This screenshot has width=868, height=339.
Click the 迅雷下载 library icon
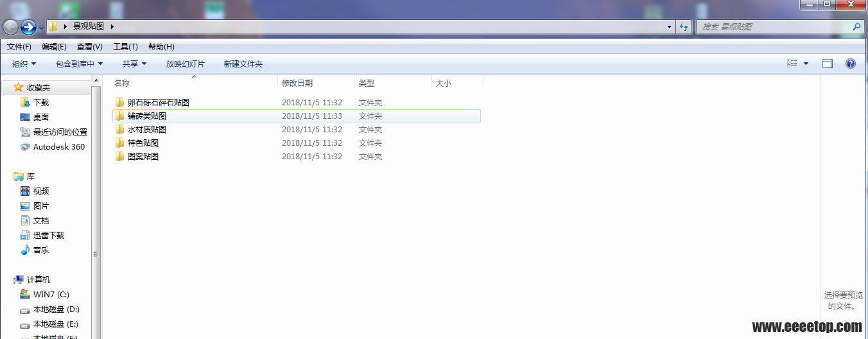point(25,235)
